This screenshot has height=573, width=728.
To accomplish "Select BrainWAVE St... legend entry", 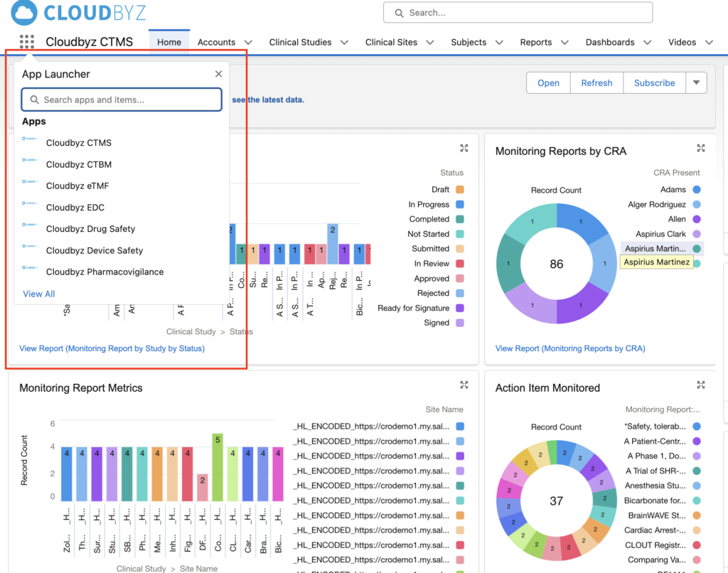I will (x=664, y=515).
